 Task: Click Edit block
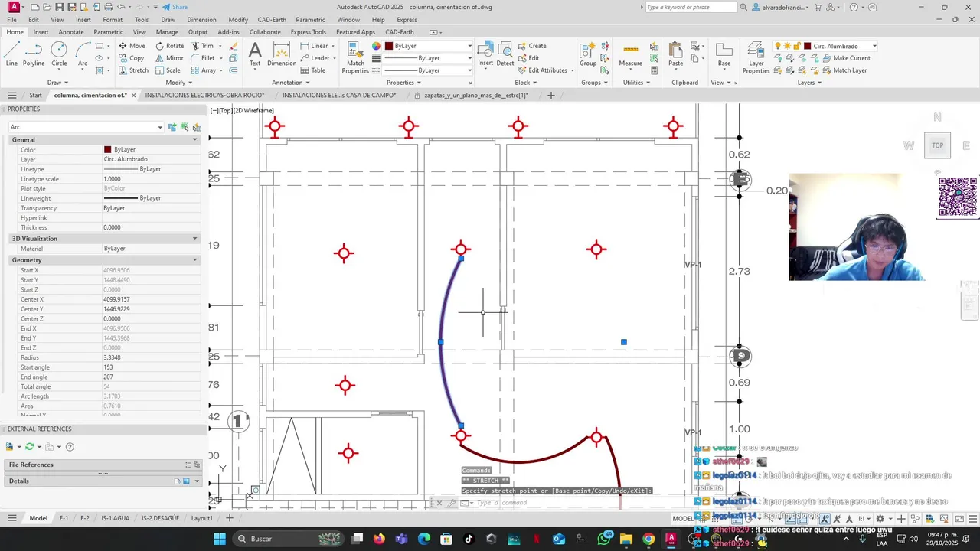point(528,58)
